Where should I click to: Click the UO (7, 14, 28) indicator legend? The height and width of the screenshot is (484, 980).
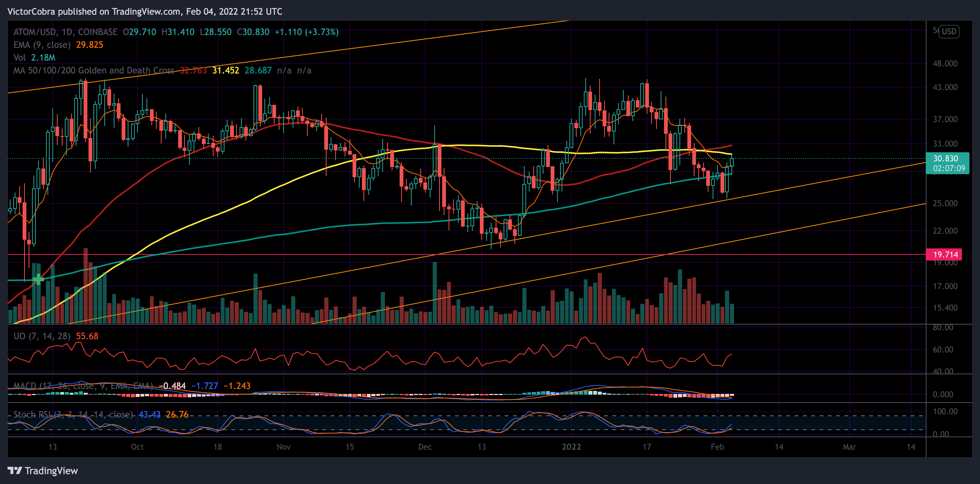pyautogui.click(x=42, y=336)
